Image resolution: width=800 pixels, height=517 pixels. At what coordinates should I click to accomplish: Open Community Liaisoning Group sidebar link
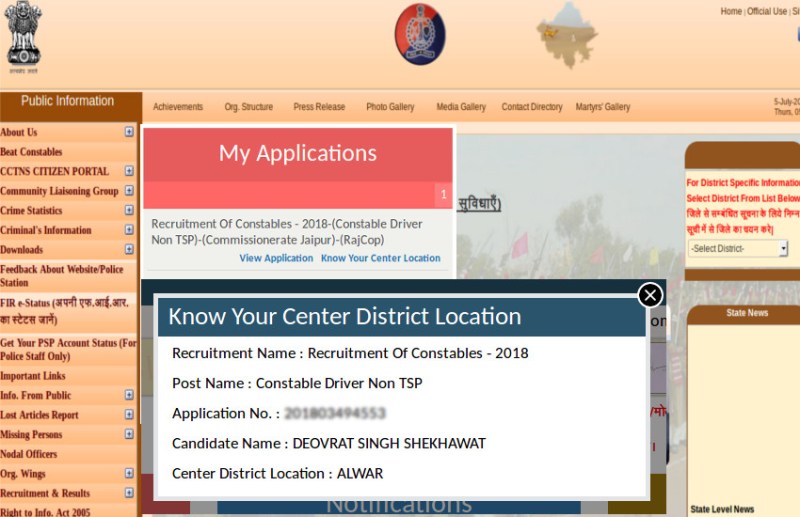[59, 191]
